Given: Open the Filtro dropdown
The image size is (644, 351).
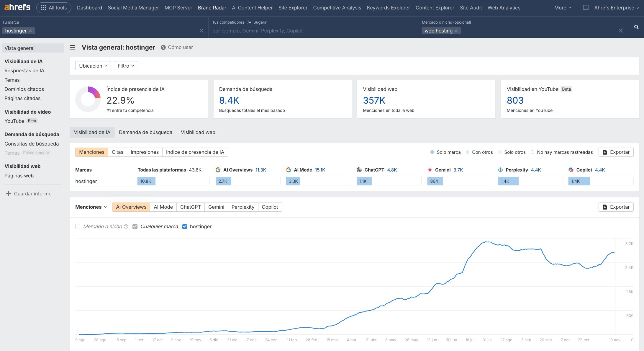Looking at the screenshot, I should [126, 66].
